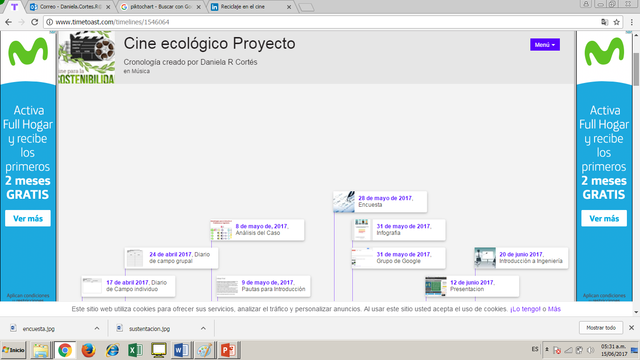This screenshot has width=640, height=360.
Task: Click the page vertical scrollbar thumb
Action: tap(636, 69)
